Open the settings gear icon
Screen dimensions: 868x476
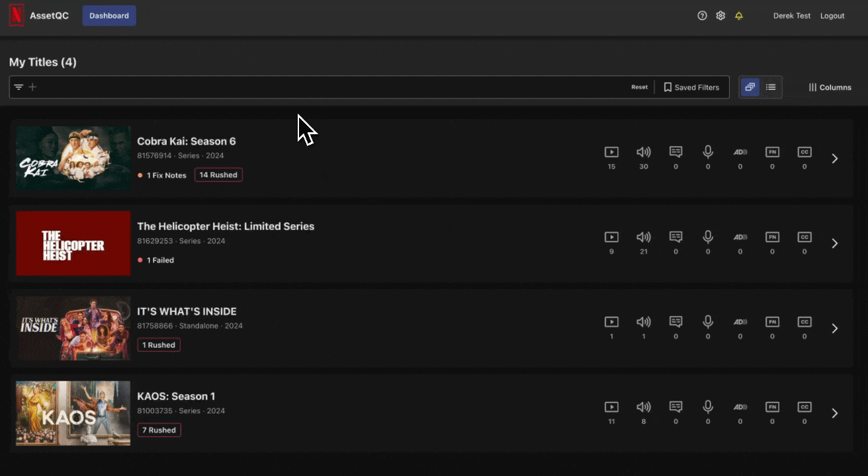point(720,16)
